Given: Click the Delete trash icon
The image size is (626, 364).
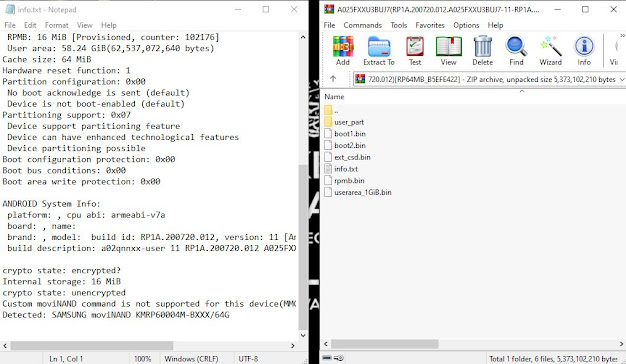Looking at the screenshot, I should point(483,51).
